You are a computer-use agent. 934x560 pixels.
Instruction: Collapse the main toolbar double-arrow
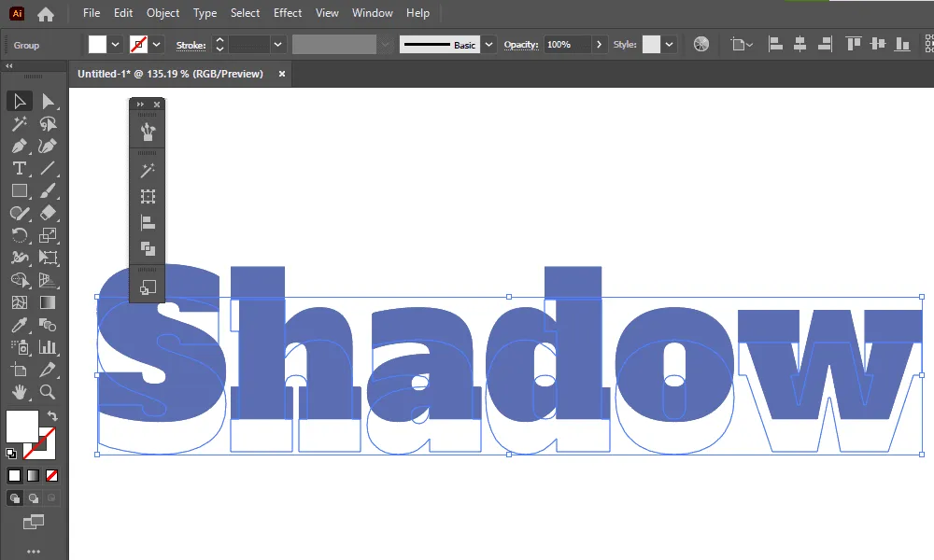9,66
